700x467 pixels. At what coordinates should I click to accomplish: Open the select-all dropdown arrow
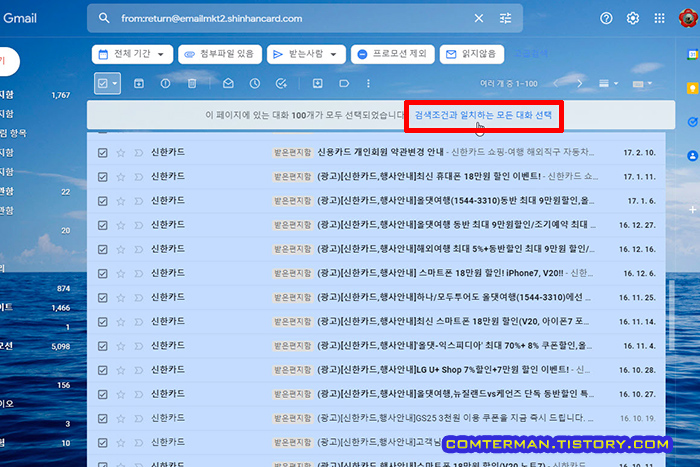pos(115,83)
